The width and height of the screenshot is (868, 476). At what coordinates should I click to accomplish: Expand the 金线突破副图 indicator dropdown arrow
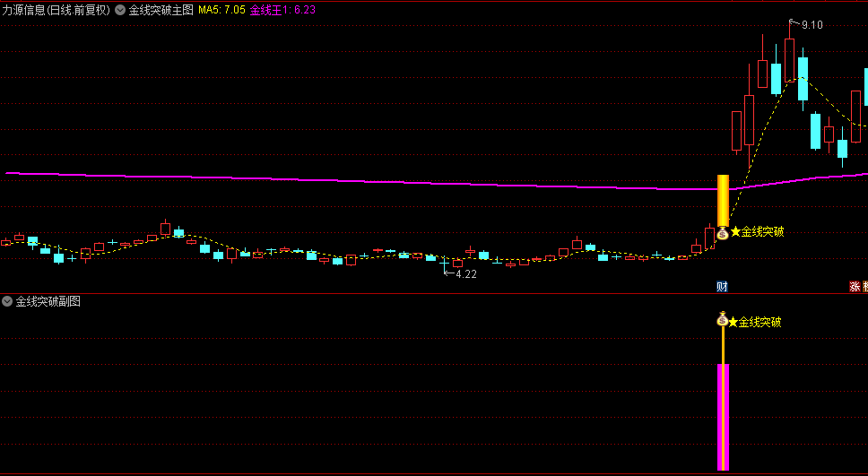point(7,302)
